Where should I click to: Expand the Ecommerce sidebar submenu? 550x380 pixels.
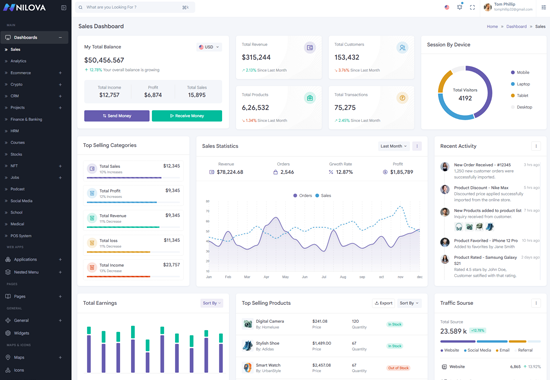coord(60,73)
